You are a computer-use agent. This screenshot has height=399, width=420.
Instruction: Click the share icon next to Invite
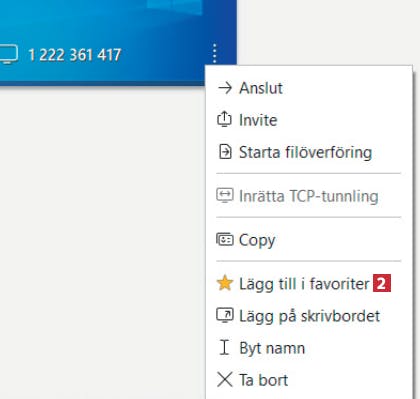(225, 119)
